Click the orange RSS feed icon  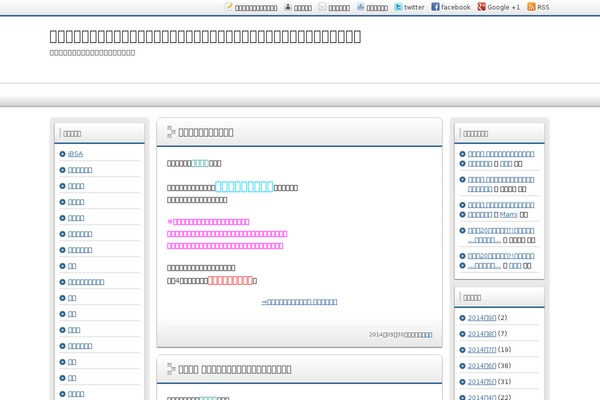pyautogui.click(x=531, y=7)
